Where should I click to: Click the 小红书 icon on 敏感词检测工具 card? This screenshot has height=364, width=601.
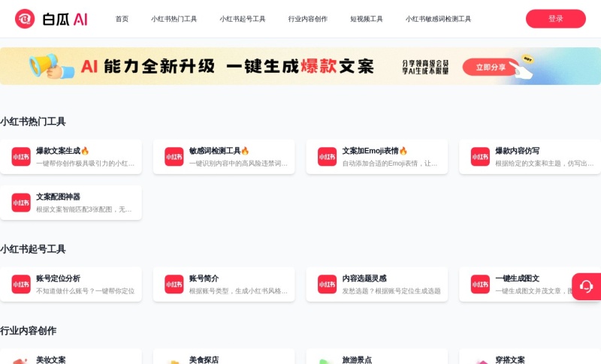(174, 157)
